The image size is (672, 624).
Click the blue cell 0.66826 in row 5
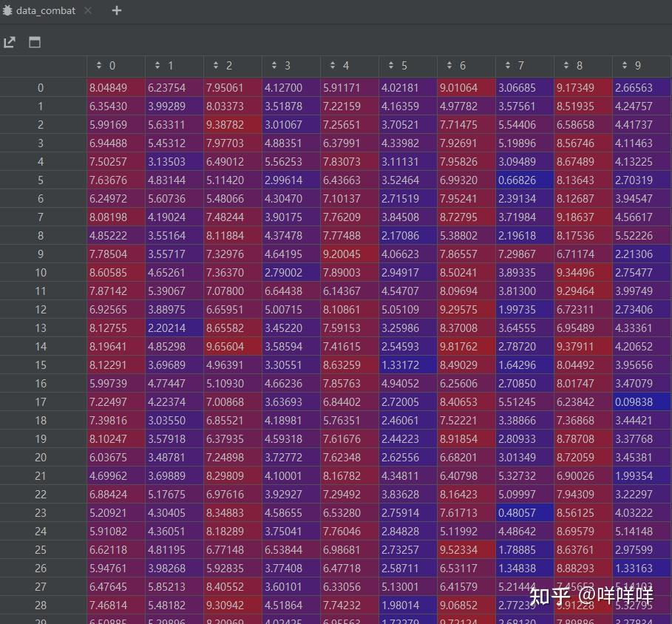tap(521, 180)
